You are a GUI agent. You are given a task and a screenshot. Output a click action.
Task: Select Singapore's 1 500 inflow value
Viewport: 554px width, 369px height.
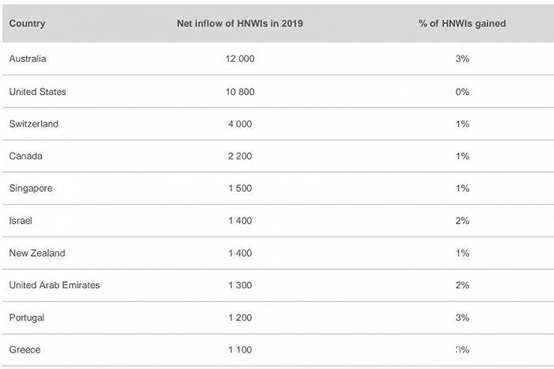(240, 188)
